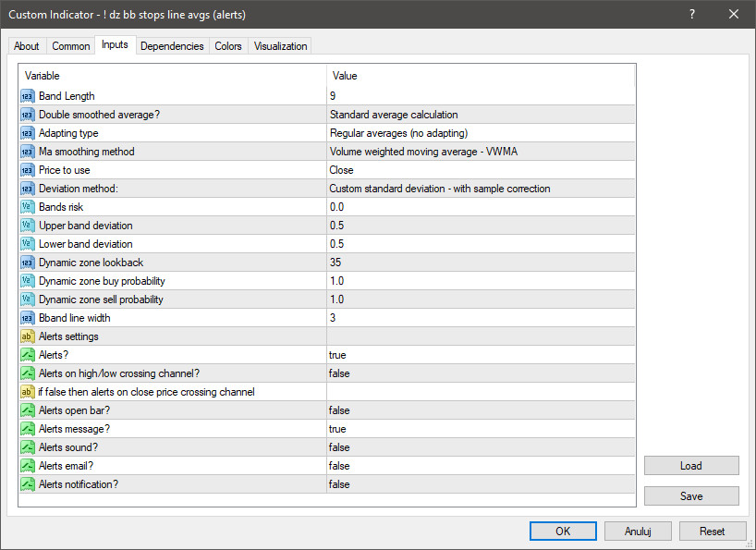Click the icon next to Ma smoothing method
The height and width of the screenshot is (550, 756).
[x=27, y=152]
